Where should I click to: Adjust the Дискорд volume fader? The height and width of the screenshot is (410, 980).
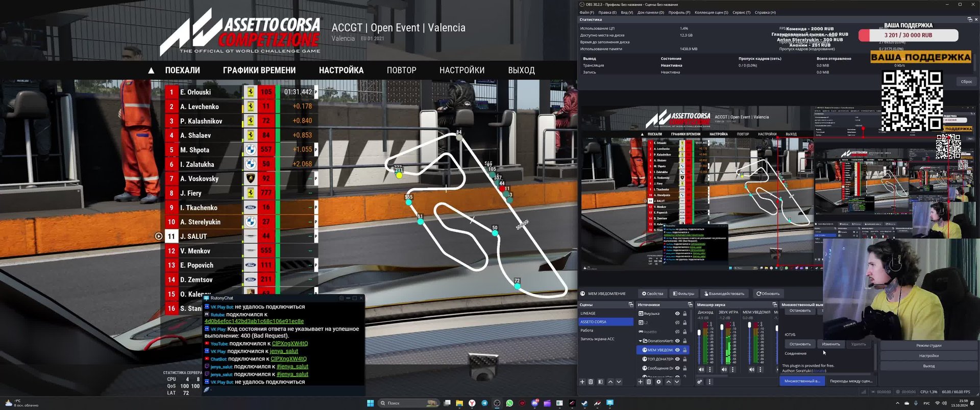pyautogui.click(x=699, y=332)
